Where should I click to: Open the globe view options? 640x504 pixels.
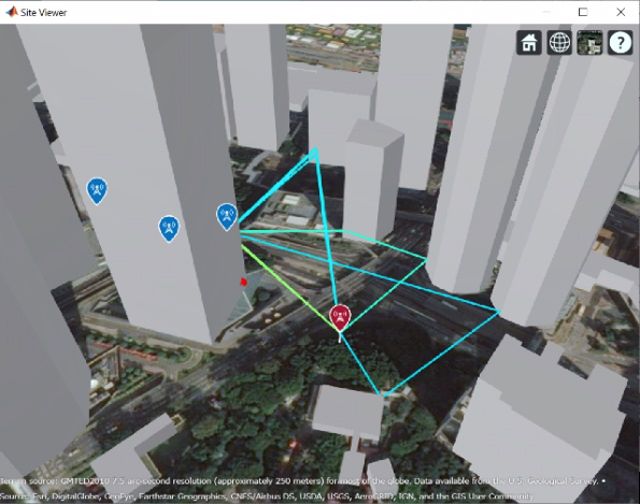(560, 43)
